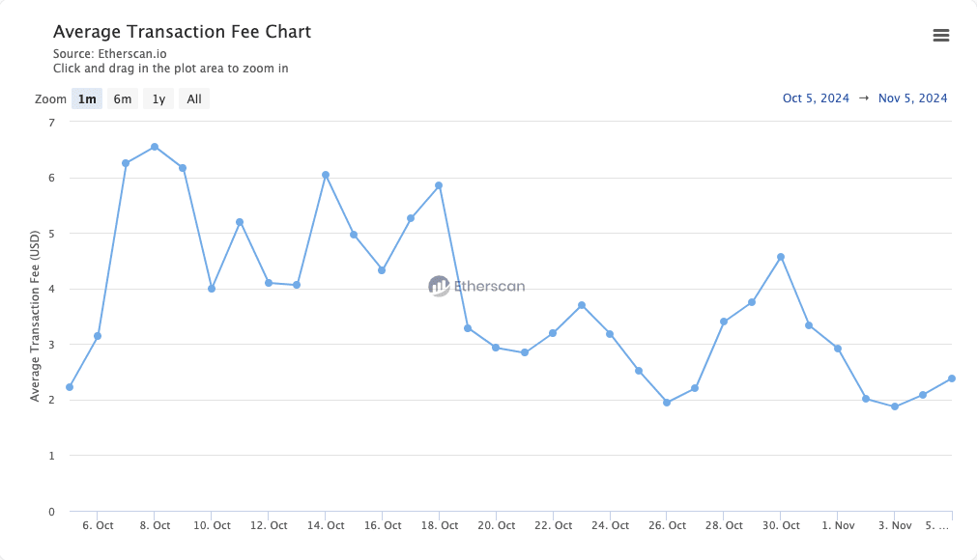Click the 'Average Transaction Fee Chart' title
Viewport: 977px width, 560px height.
point(182,32)
